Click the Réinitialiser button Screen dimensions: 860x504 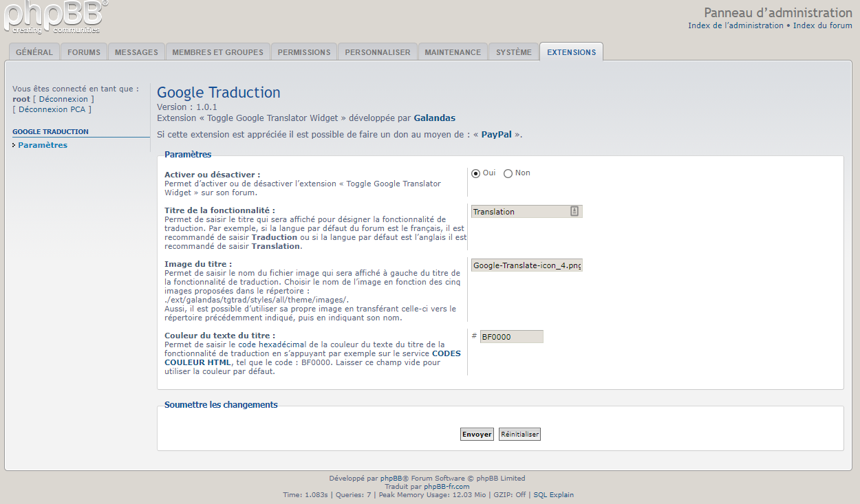(519, 435)
